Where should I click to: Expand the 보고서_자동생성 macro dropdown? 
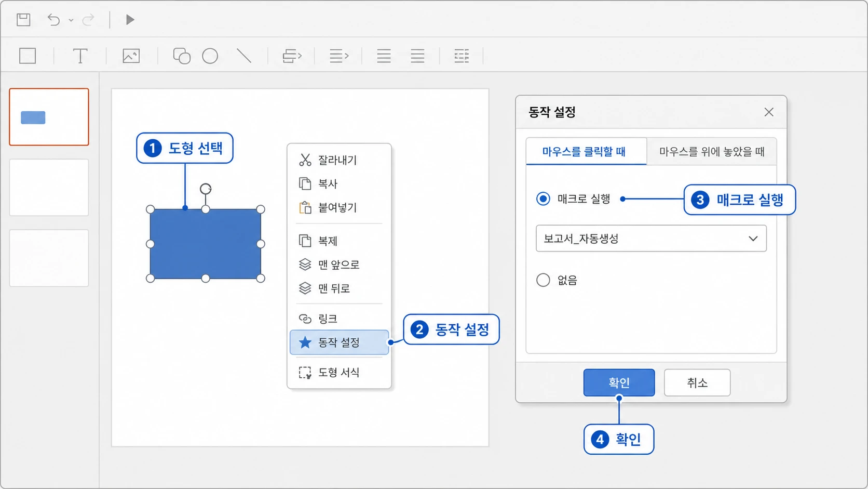(x=651, y=239)
